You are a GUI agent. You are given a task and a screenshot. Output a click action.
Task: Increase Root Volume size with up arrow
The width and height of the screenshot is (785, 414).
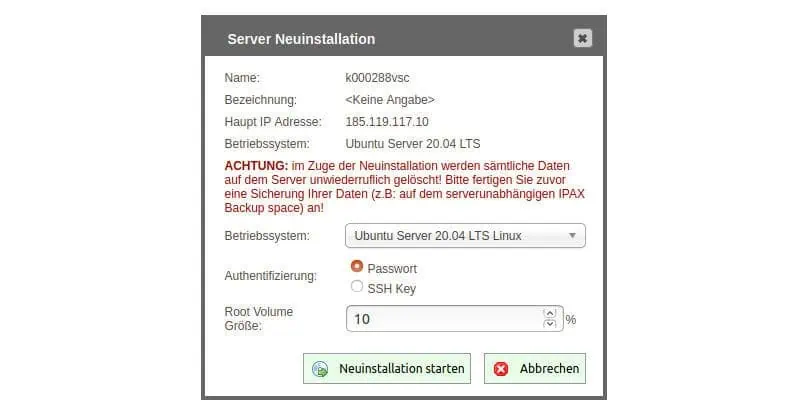pos(549,312)
